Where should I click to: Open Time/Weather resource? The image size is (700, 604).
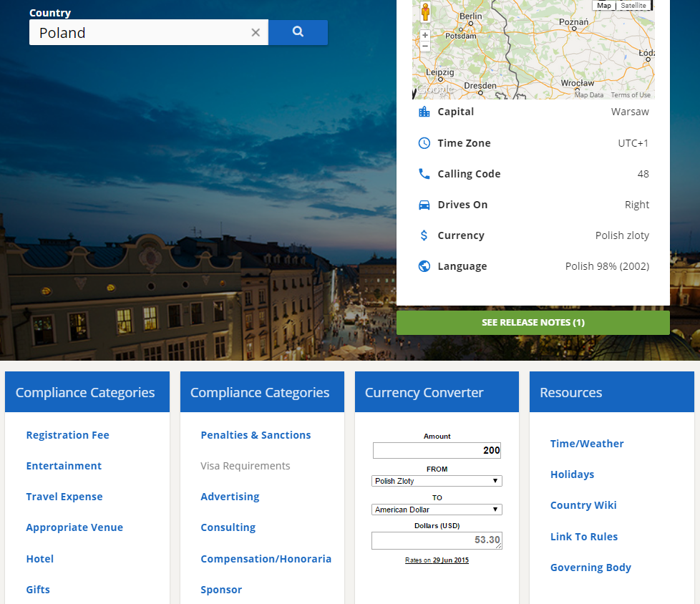(587, 443)
